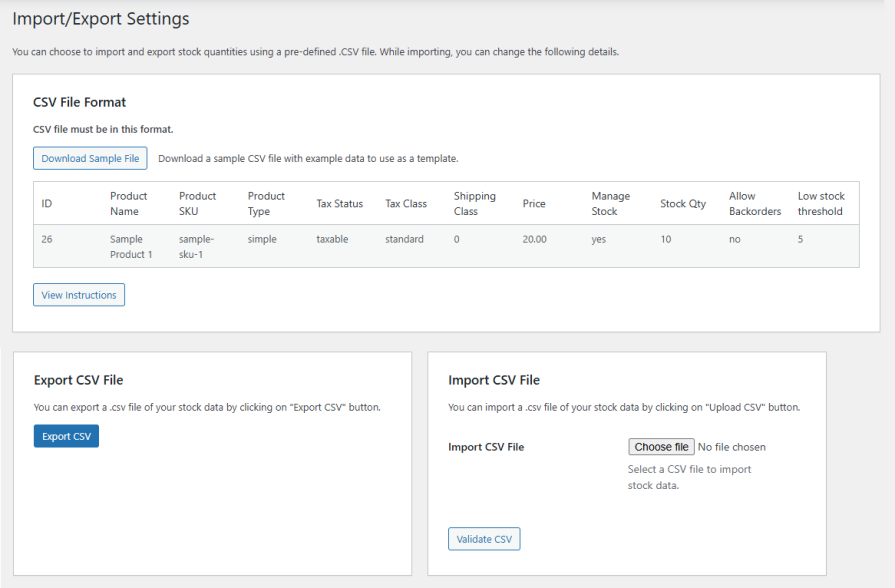Click the Shipping Class column header
Screen dimensions: 895x588
tap(474, 204)
